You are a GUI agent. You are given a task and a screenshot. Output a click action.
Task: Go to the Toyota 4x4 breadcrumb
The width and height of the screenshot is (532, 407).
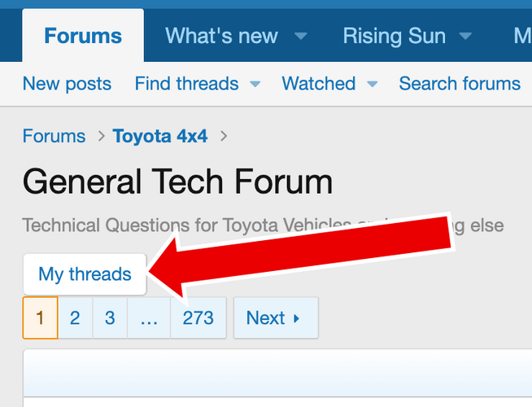click(160, 136)
